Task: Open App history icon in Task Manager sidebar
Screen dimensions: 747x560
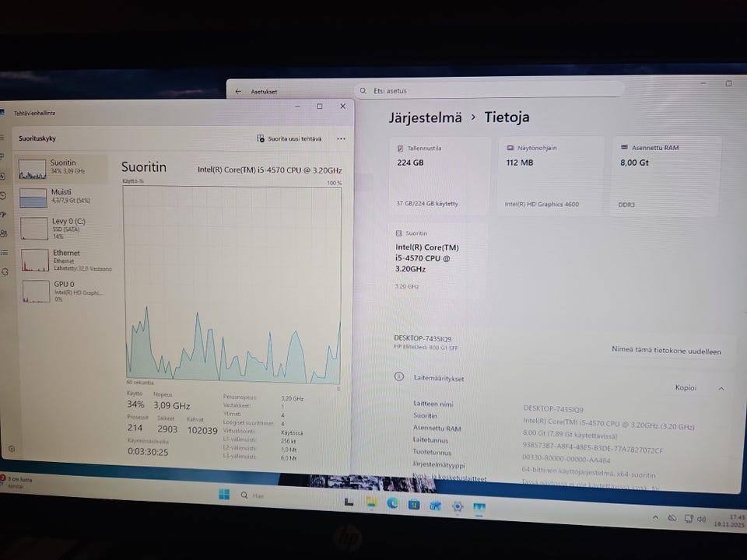Action: [x=3, y=196]
